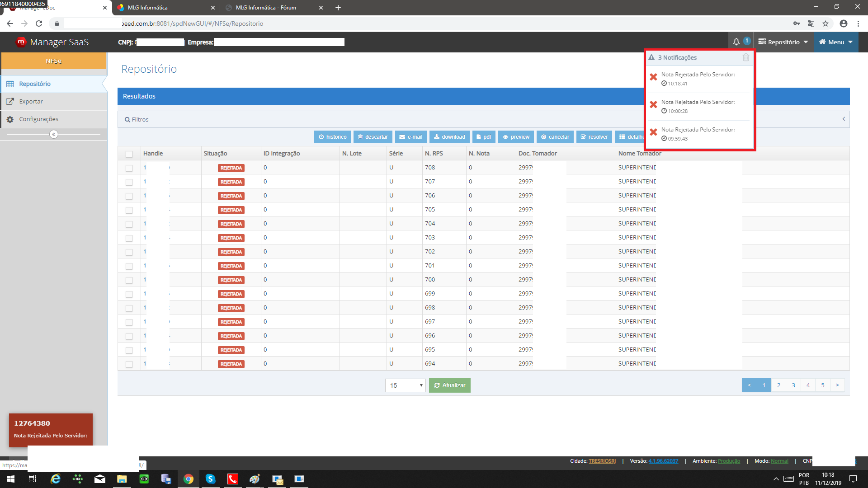Go to page 3 in pagination

click(x=793, y=385)
